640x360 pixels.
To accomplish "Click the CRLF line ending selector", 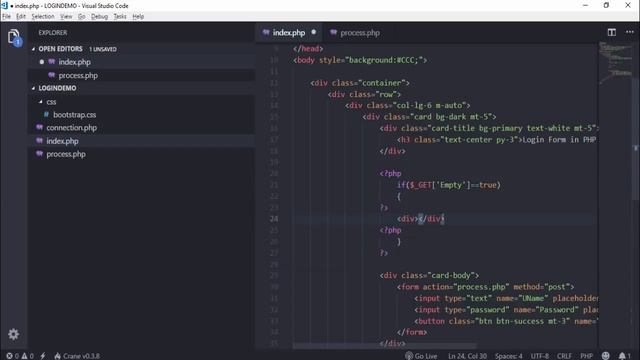I will point(564,356).
